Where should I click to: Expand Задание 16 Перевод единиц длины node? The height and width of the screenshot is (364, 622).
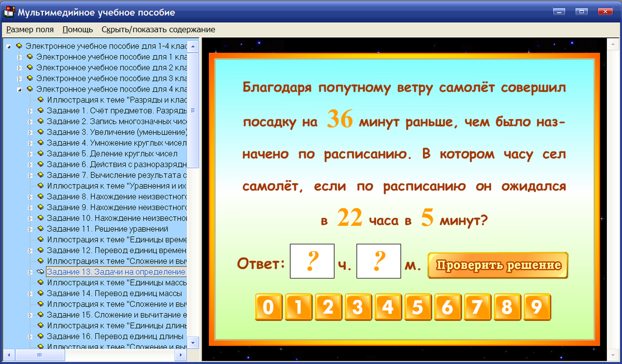tap(30, 337)
